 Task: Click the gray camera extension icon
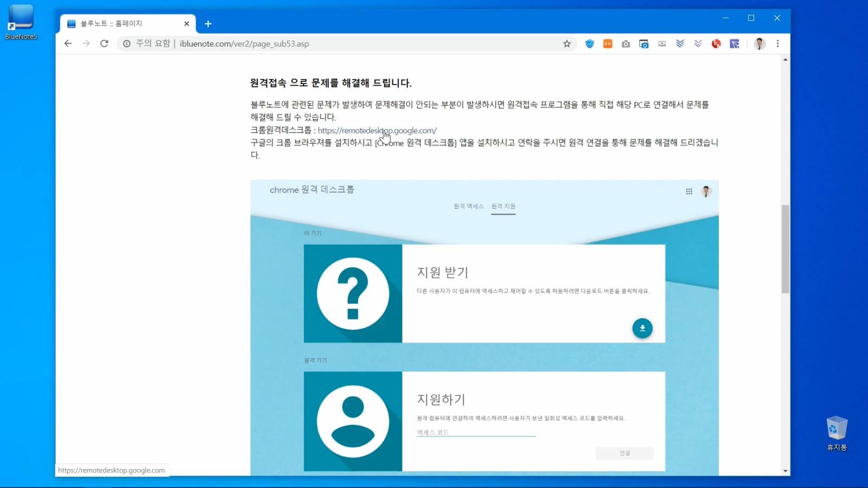626,44
